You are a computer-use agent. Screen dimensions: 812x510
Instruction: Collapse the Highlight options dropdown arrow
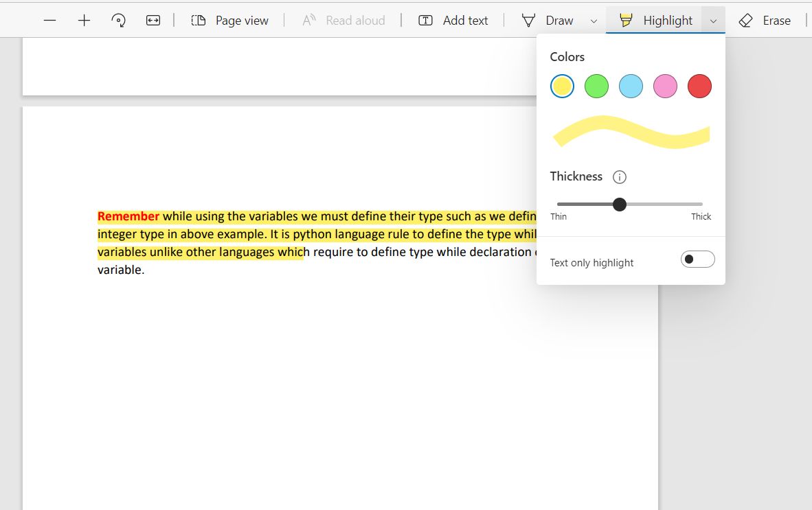tap(713, 21)
